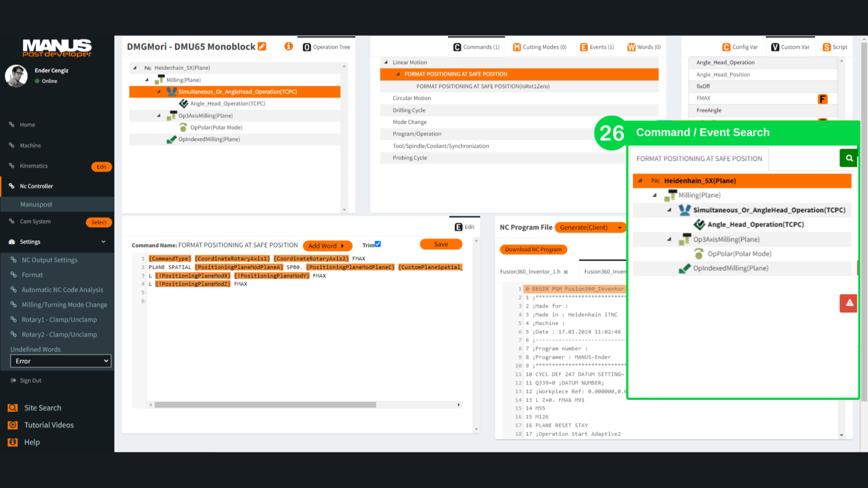The width and height of the screenshot is (868, 488).
Task: Click the Download NC Program button
Action: (x=533, y=250)
